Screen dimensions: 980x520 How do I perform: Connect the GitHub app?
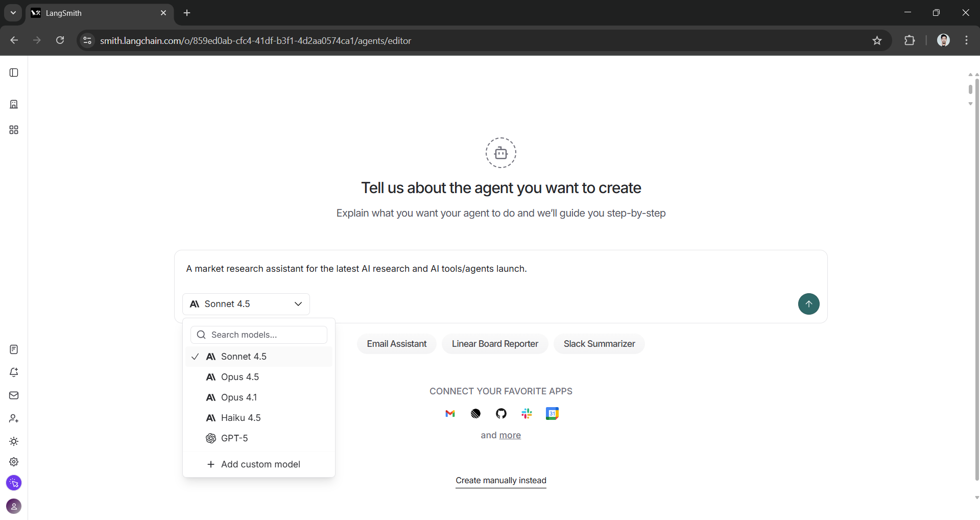tap(501, 413)
